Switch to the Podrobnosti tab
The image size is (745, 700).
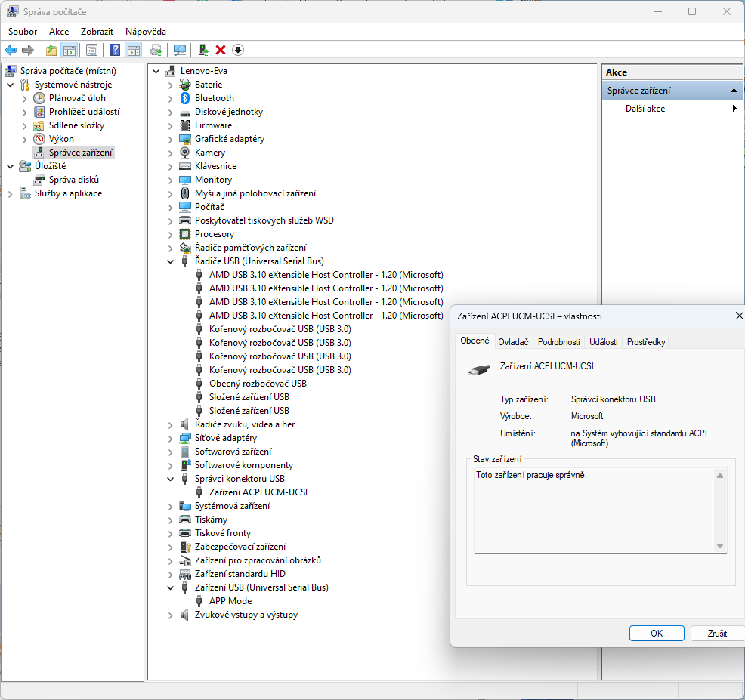click(558, 342)
